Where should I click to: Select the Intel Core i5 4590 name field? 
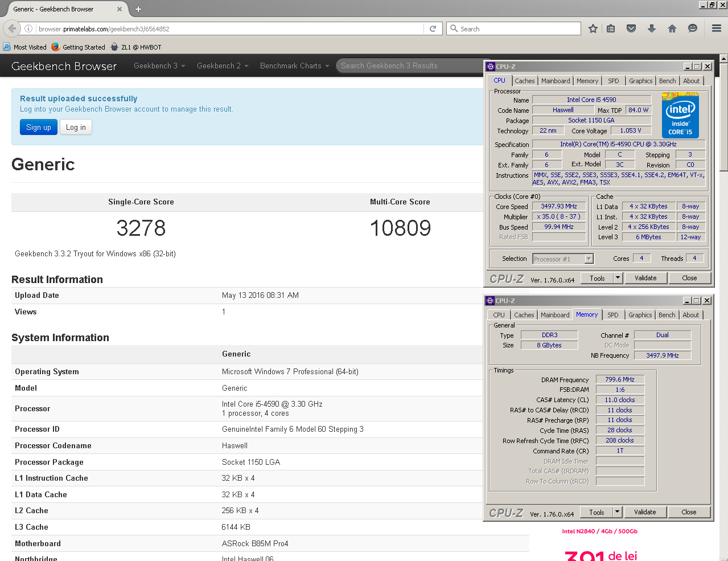(x=591, y=100)
